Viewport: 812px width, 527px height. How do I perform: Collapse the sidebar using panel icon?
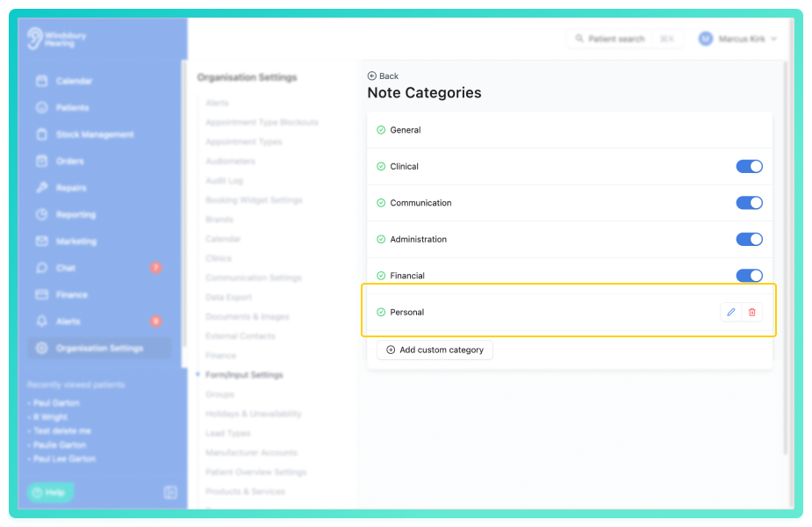point(170,492)
